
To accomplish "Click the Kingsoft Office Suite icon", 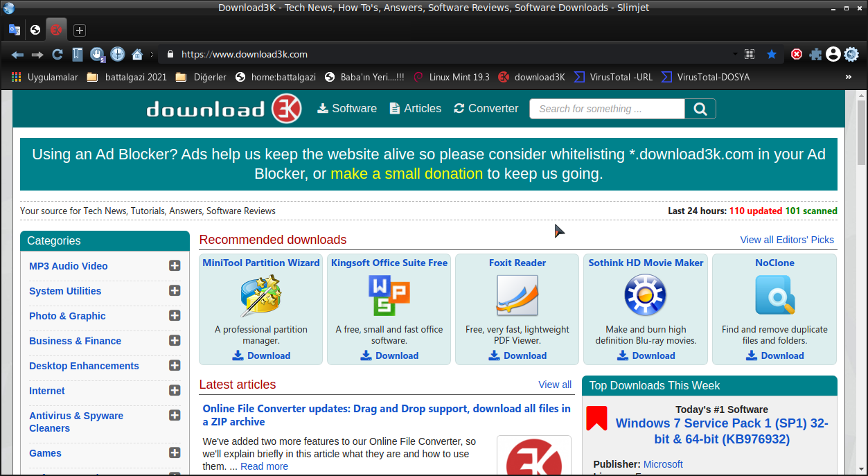I will pos(389,296).
